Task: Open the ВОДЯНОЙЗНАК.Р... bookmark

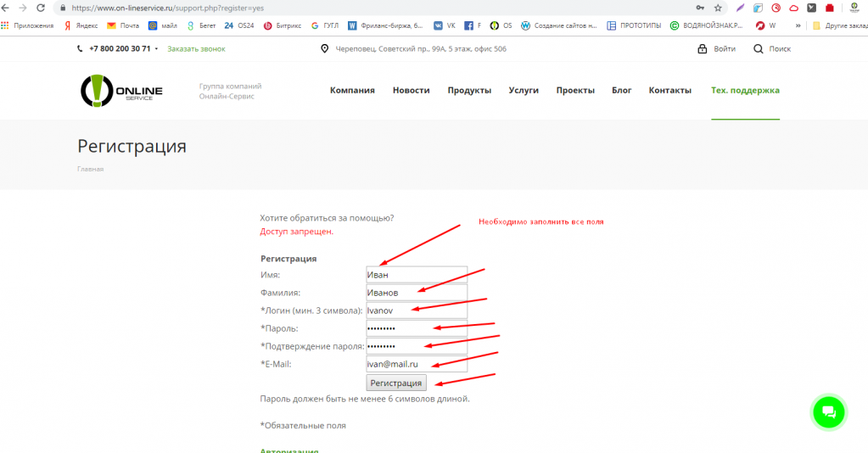Action: point(706,25)
